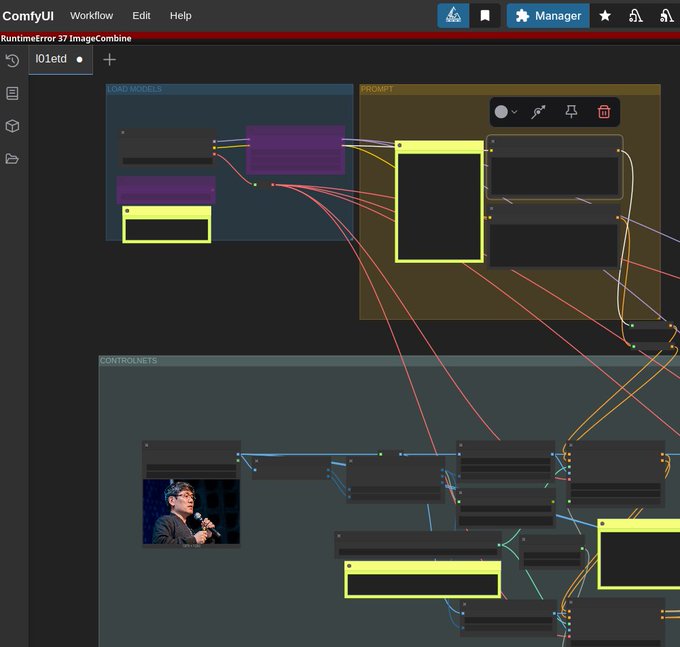Collapse the image loader node via its dot
Image resolution: width=680 pixels, height=647 pixels.
[x=146, y=445]
